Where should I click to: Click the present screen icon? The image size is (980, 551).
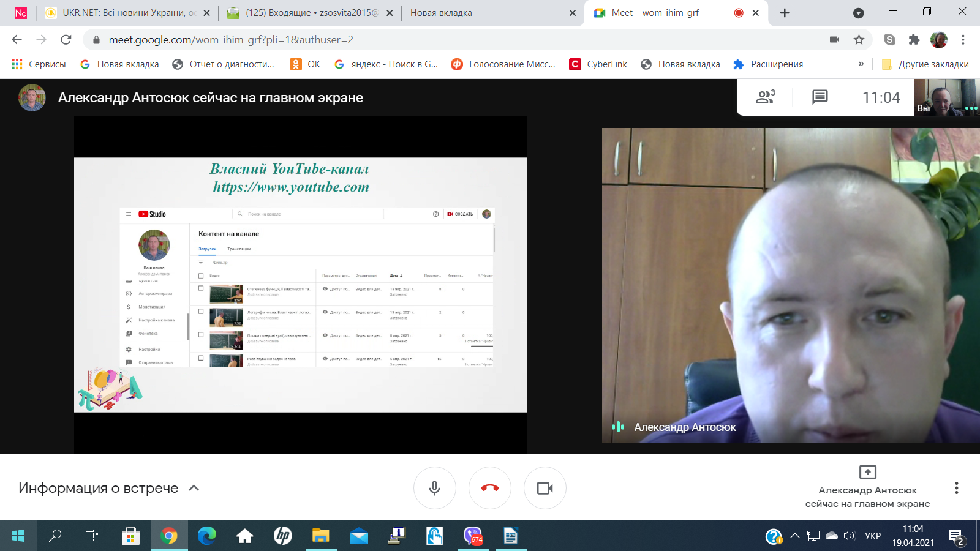click(x=867, y=472)
